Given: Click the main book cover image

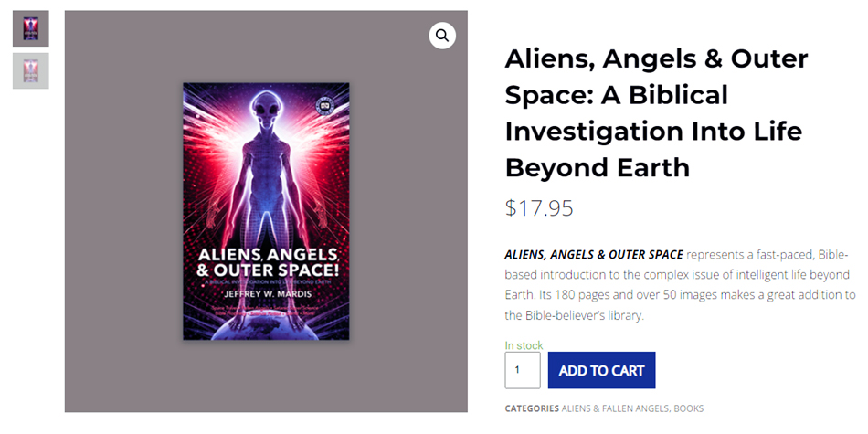Looking at the screenshot, I should [x=266, y=211].
